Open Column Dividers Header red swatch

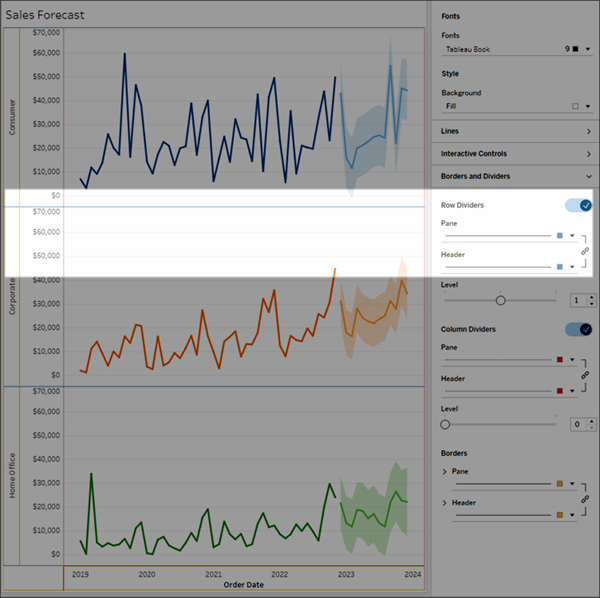pos(560,391)
